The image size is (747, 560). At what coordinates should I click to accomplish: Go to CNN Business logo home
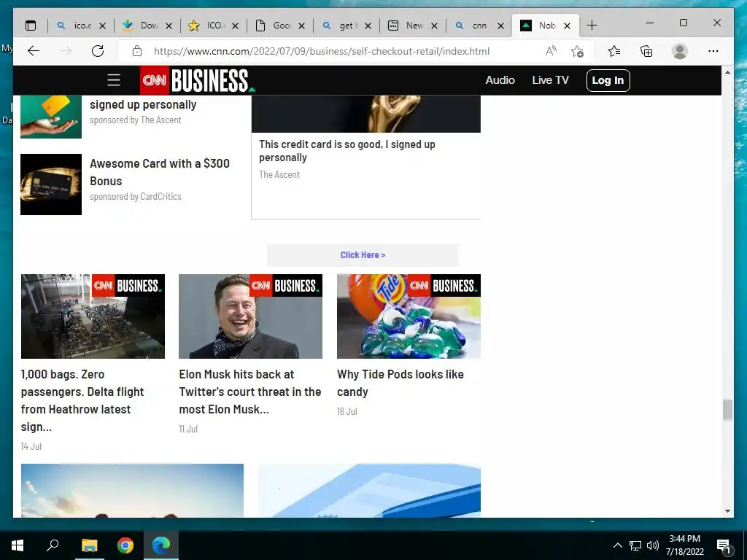tap(198, 80)
